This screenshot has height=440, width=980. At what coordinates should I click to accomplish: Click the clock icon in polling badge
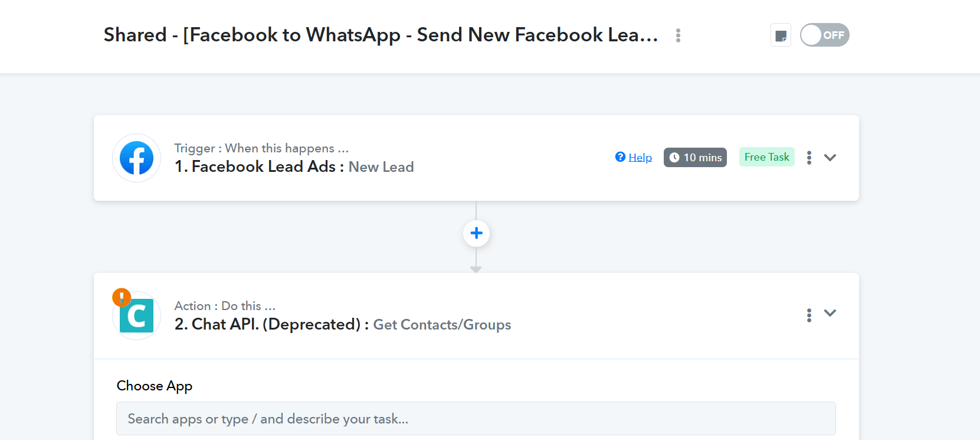pos(674,158)
